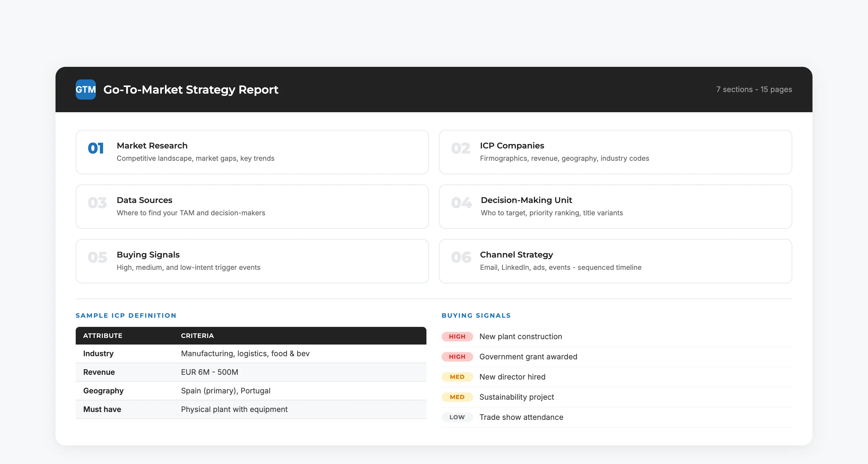Switch to the BUYING SIGNALS section heading

pos(476,316)
